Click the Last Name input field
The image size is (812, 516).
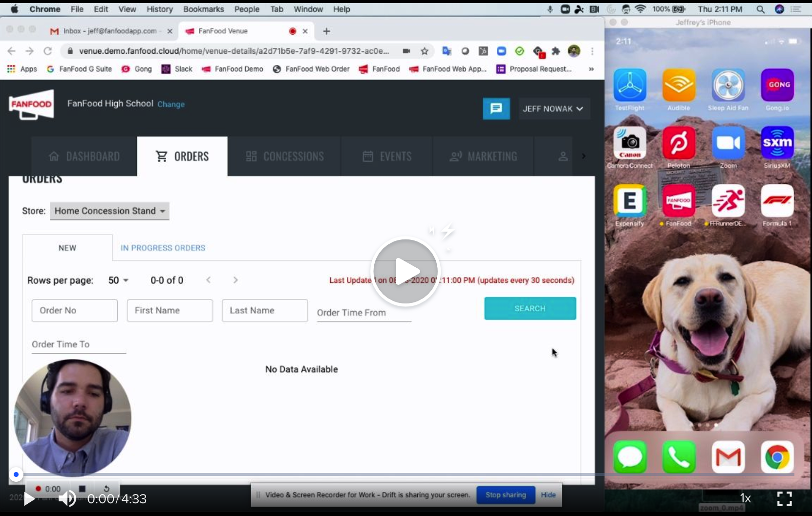[265, 310]
